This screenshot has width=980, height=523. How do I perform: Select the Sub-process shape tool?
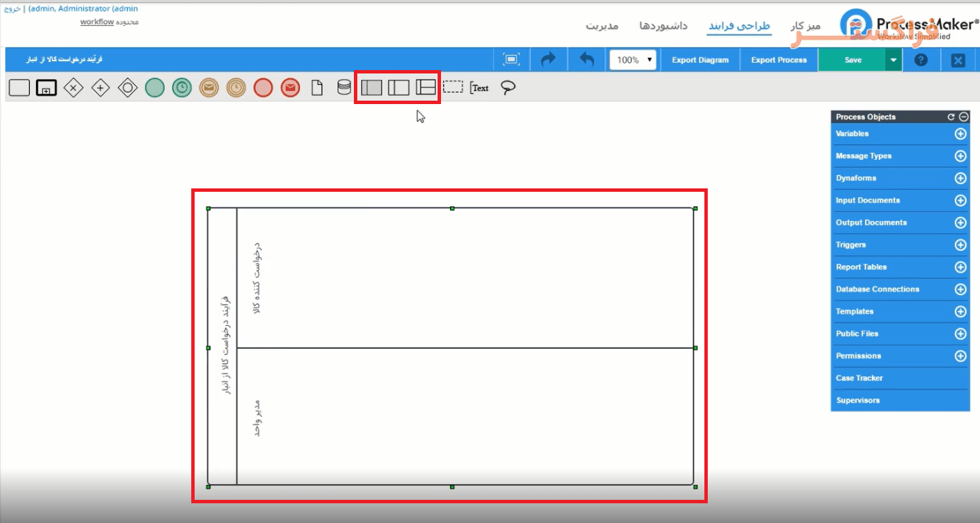click(46, 88)
